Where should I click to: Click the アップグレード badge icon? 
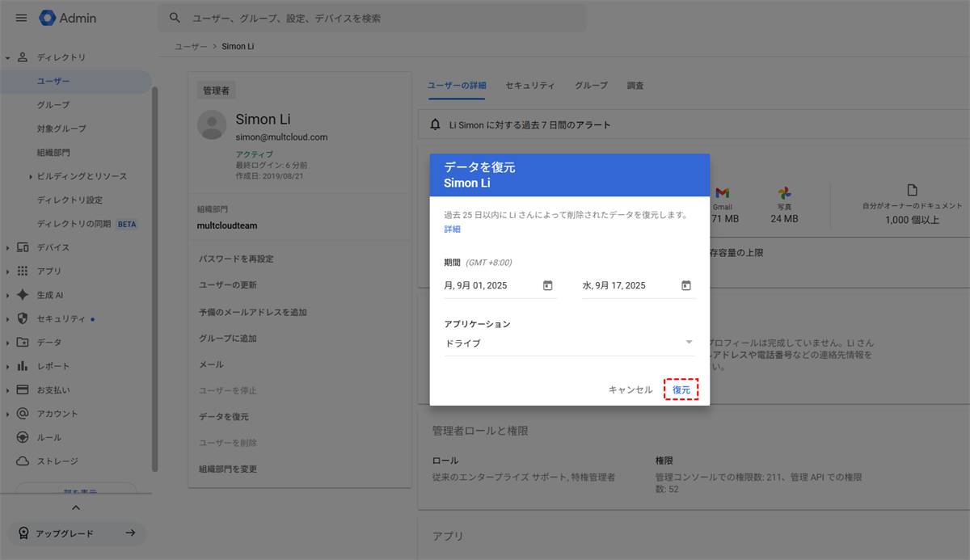(23, 533)
